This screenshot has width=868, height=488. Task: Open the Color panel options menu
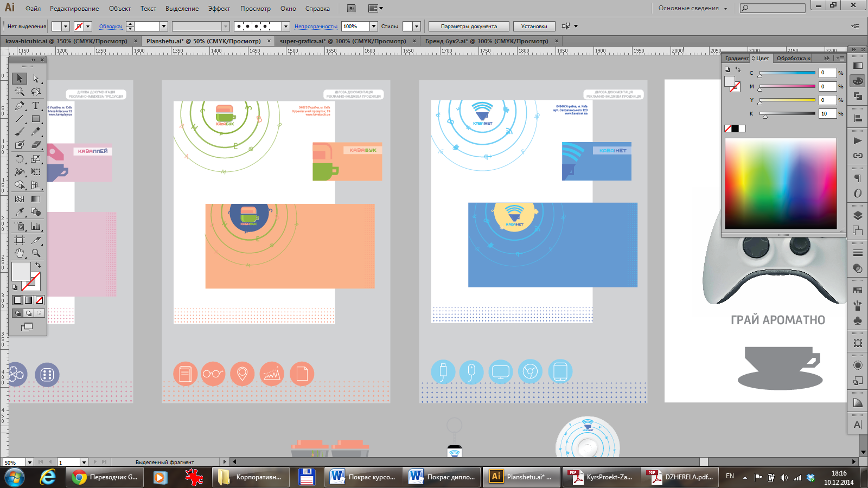click(x=840, y=58)
